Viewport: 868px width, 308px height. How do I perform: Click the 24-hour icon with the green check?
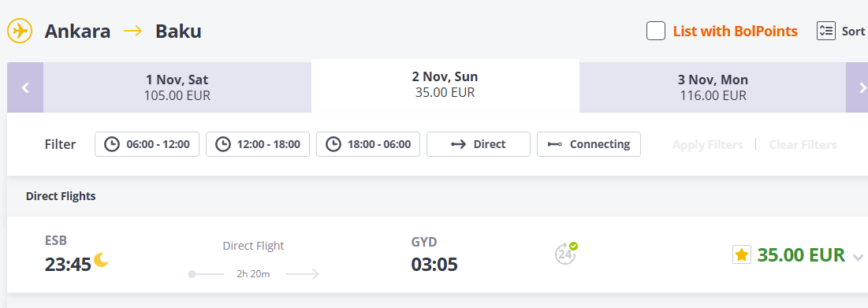566,254
